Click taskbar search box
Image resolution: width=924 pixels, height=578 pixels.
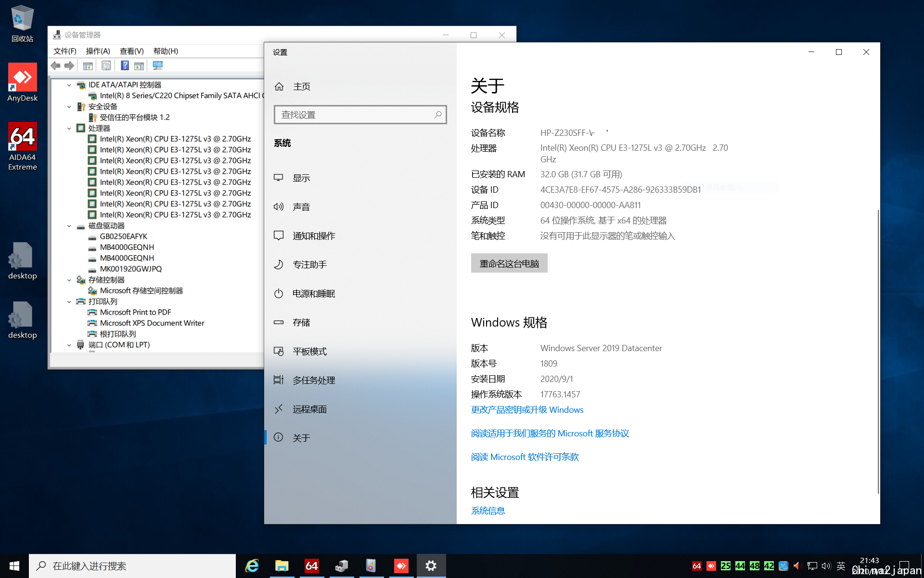tap(132, 566)
